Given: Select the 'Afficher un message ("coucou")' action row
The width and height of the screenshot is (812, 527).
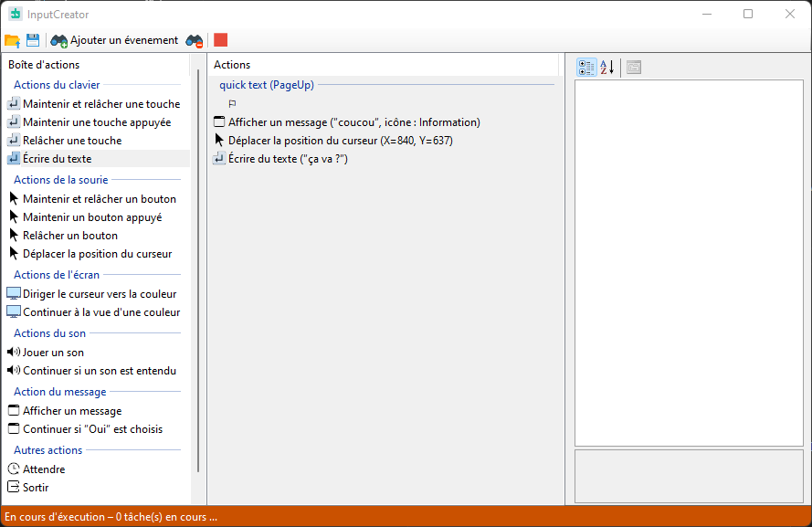Looking at the screenshot, I should pos(353,122).
